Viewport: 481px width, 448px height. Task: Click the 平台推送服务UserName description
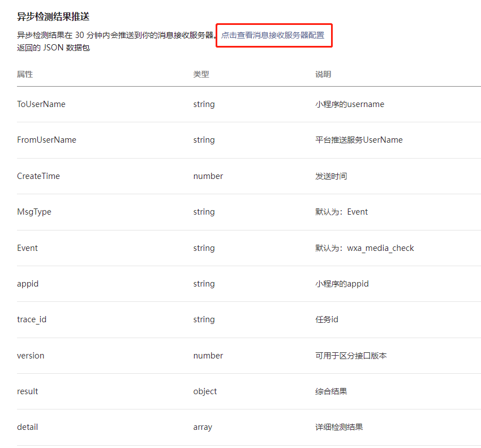click(359, 140)
